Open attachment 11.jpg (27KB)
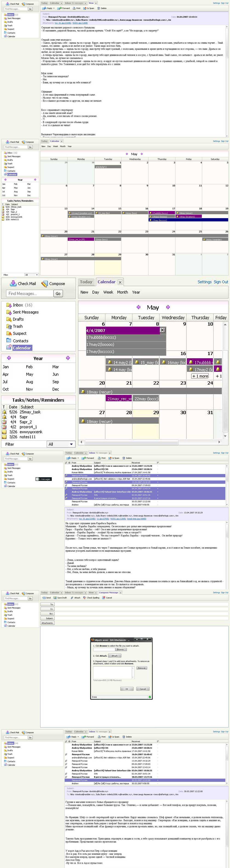This screenshot has height=868, width=230. (103, 519)
